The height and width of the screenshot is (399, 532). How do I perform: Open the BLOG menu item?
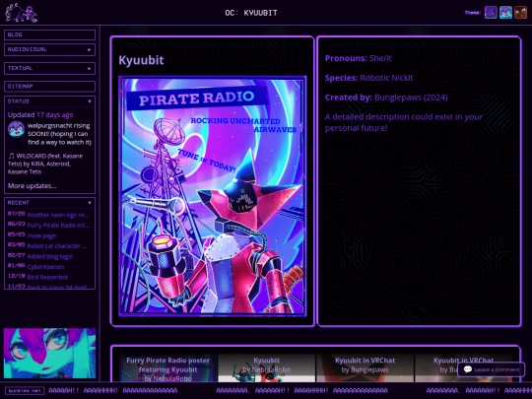[49, 34]
